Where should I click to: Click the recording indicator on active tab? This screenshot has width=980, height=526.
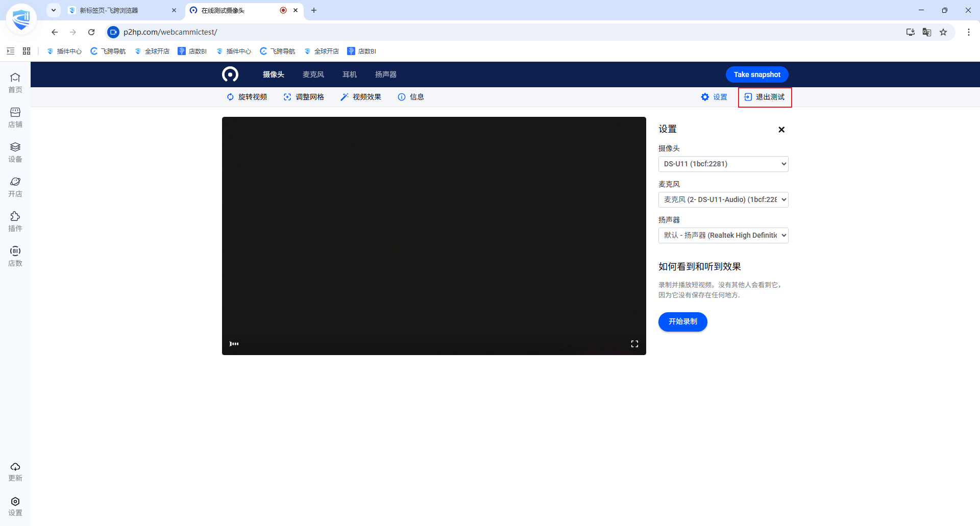pyautogui.click(x=283, y=10)
